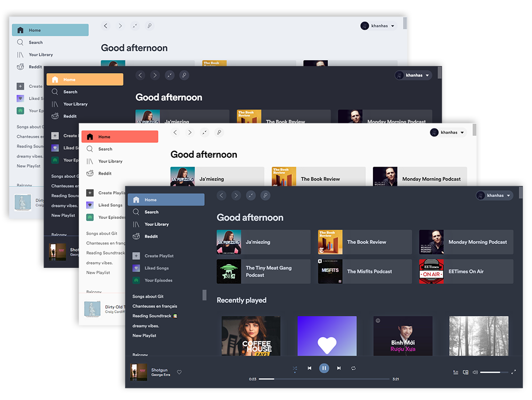Toggle shuffle in the bottom player bar

(295, 368)
